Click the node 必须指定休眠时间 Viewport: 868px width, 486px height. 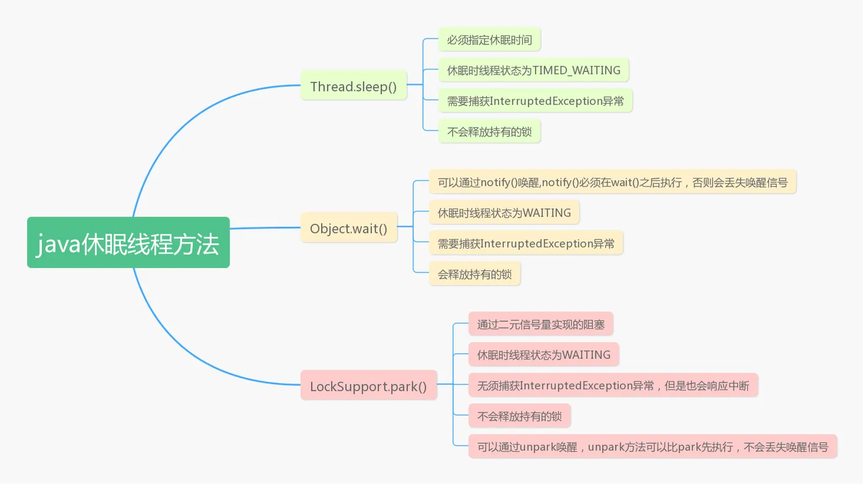click(489, 40)
